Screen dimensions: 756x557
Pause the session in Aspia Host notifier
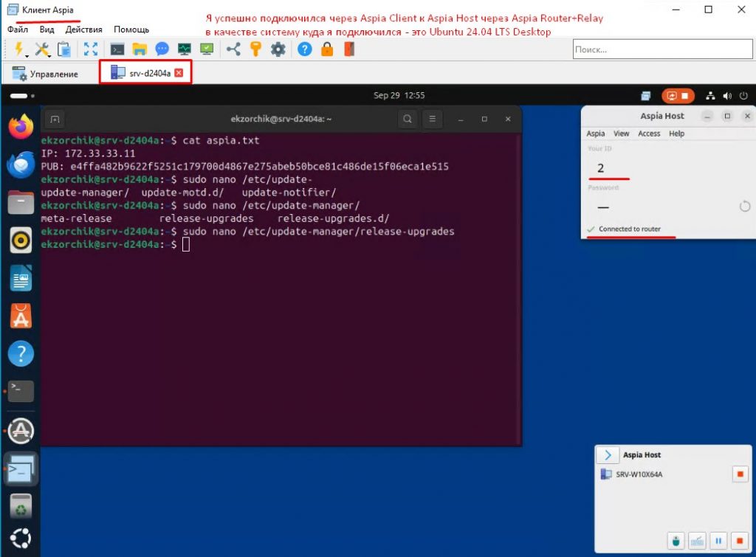[718, 541]
